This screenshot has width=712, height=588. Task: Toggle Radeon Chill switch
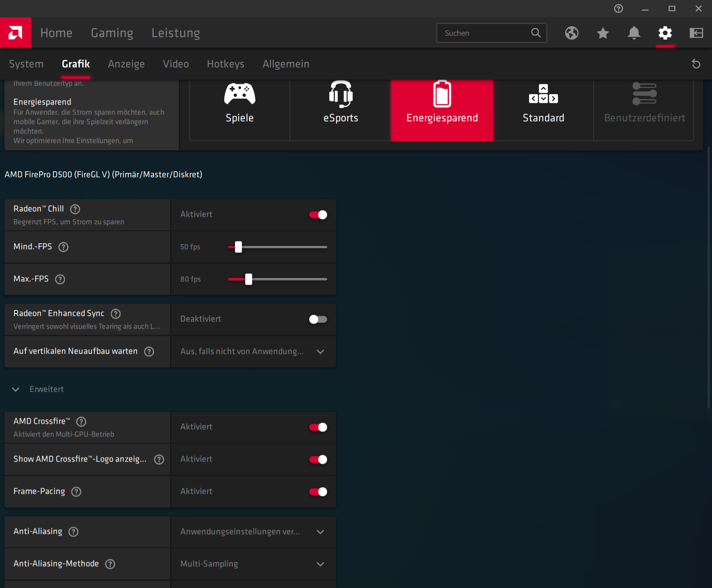[x=318, y=215]
